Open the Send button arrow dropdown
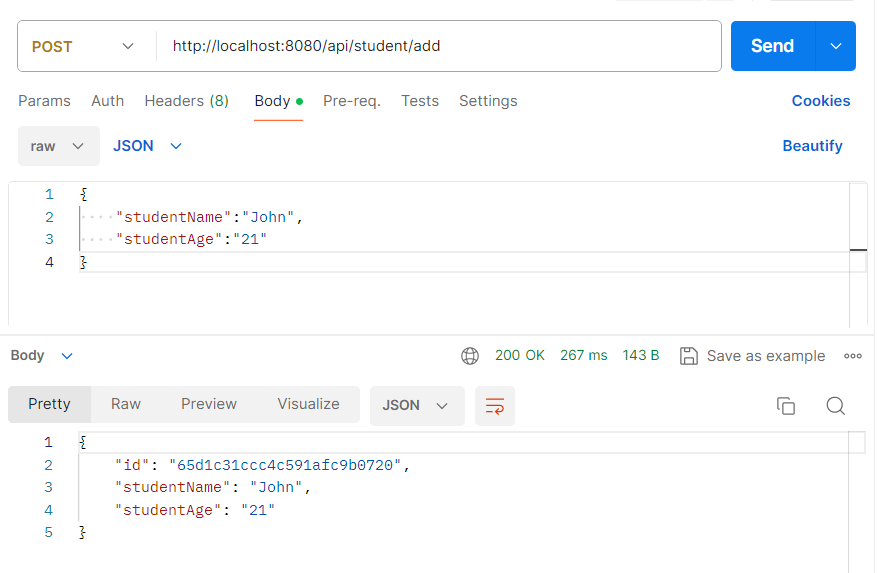The height and width of the screenshot is (573, 877). (x=836, y=46)
